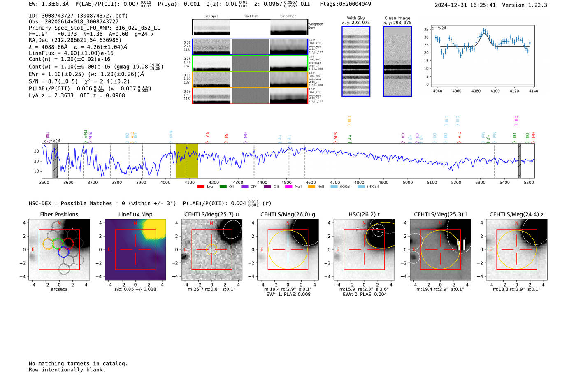Open the Fiber Positions cutout image
The width and height of the screenshot is (576, 392).
[x=59, y=250]
